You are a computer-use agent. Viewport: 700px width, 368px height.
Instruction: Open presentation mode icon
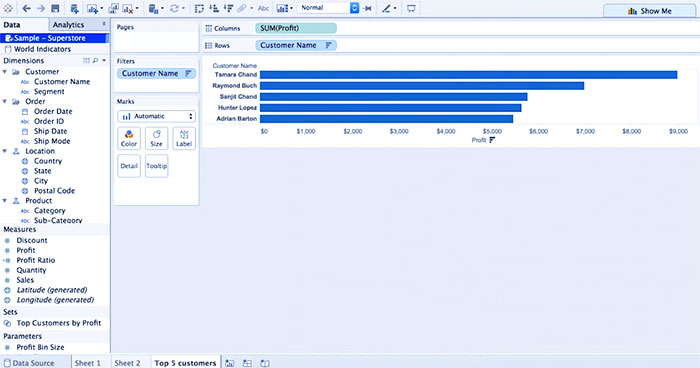(x=411, y=8)
